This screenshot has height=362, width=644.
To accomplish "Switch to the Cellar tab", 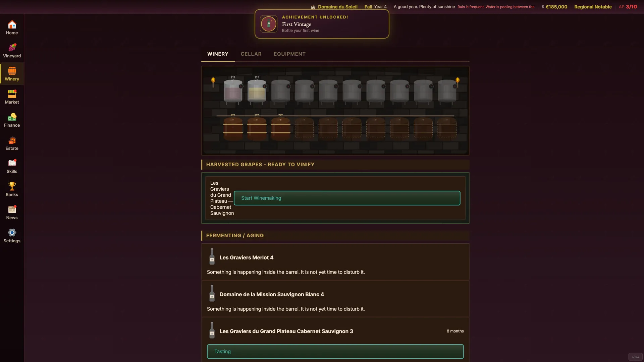I will pos(251,54).
